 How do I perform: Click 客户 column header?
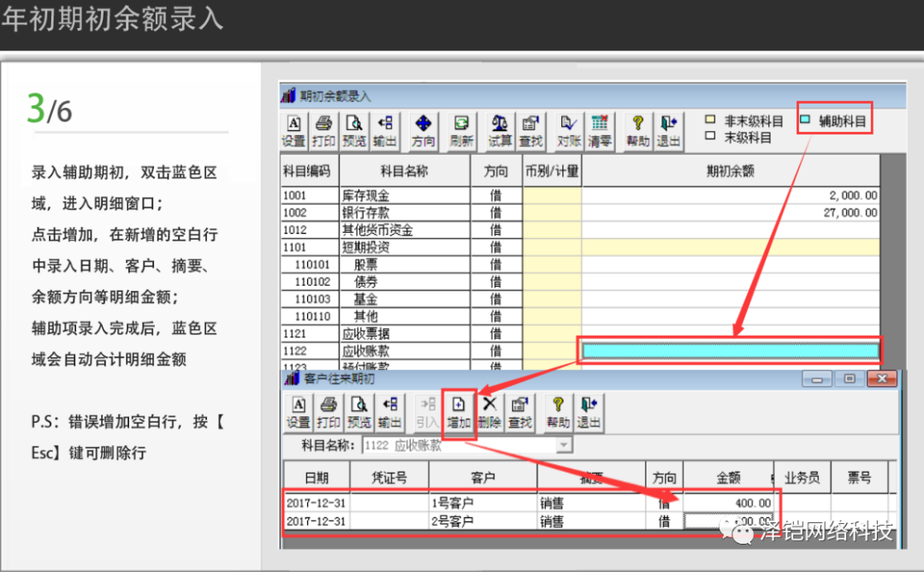[483, 477]
